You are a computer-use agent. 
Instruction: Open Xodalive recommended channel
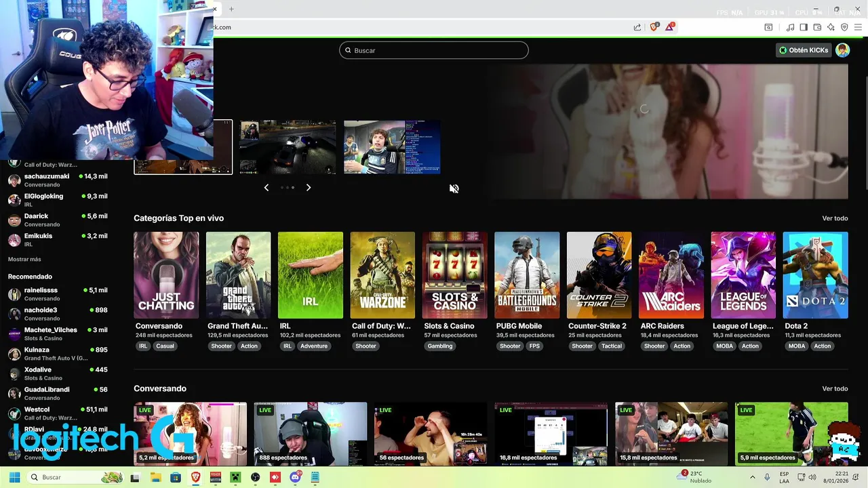(58, 373)
